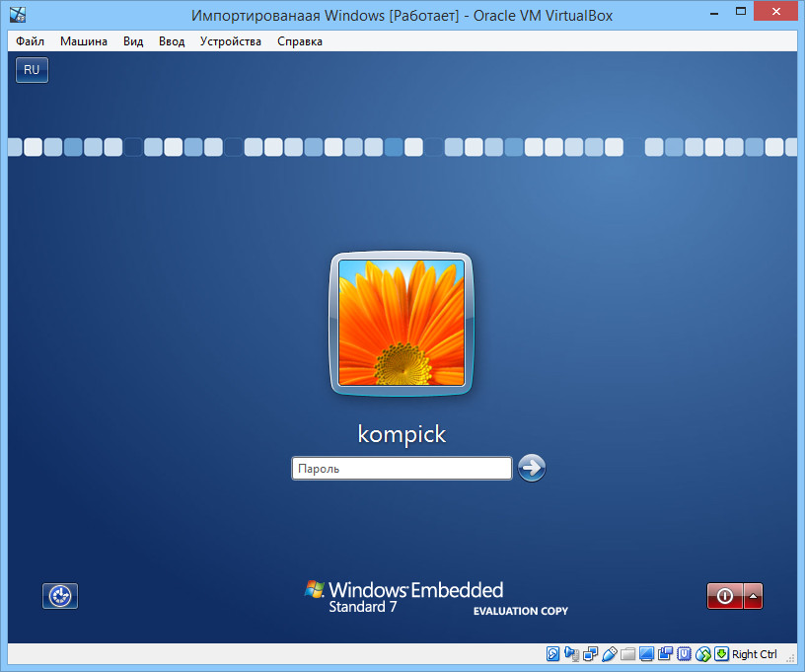The image size is (805, 672).
Task: Submit password with arrow button
Action: click(x=532, y=468)
